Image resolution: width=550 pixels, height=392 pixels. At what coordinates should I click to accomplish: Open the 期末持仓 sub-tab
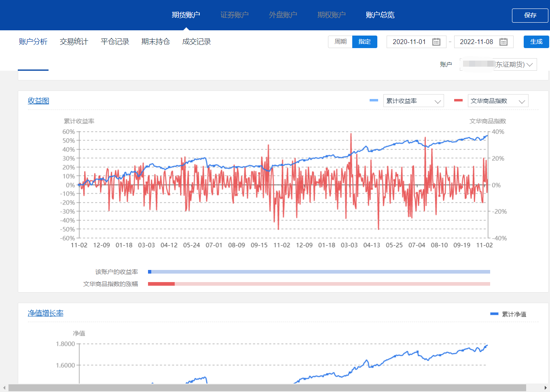pos(156,42)
